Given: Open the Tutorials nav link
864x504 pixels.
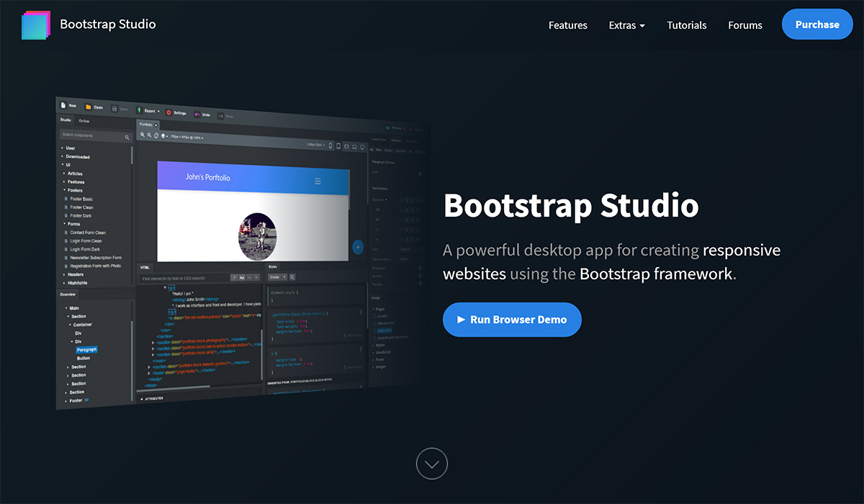Looking at the screenshot, I should [686, 25].
